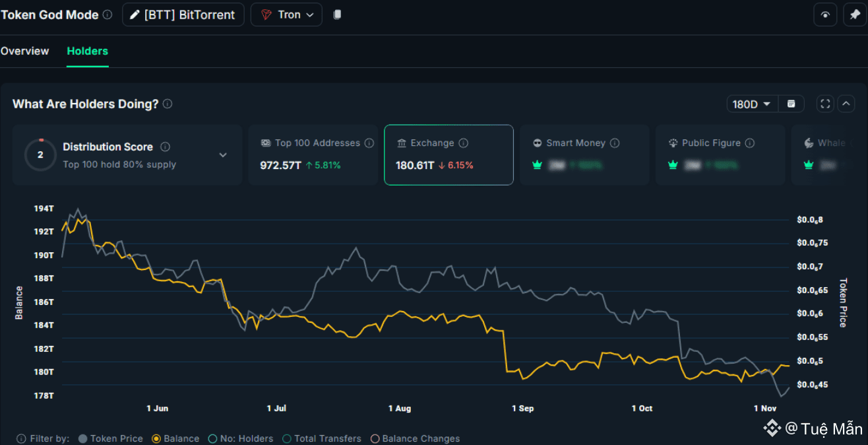This screenshot has height=445, width=868.
Task: Click info icon beside What Are Holders Doing
Action: 168,104
